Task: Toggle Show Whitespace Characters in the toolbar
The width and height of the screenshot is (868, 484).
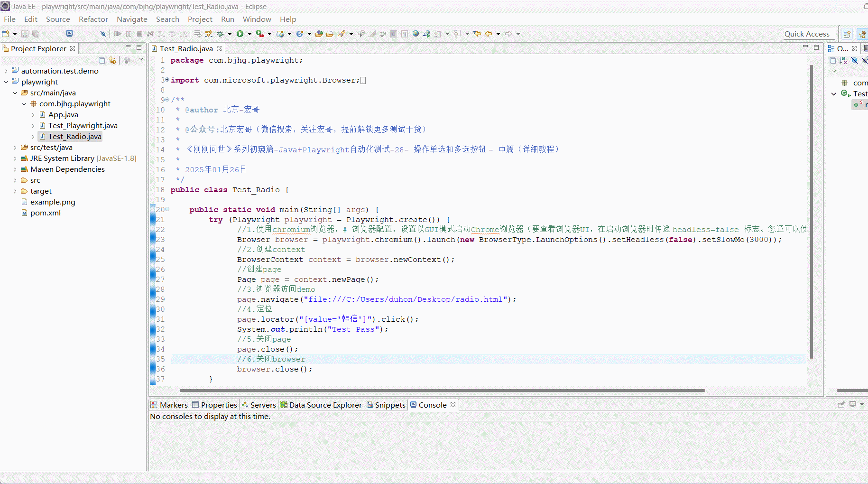Action: click(x=405, y=34)
